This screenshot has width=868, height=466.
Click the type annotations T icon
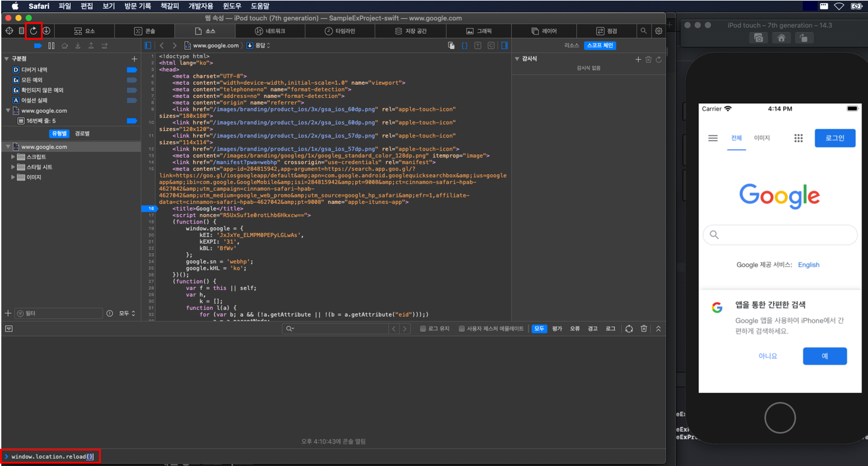coord(478,46)
